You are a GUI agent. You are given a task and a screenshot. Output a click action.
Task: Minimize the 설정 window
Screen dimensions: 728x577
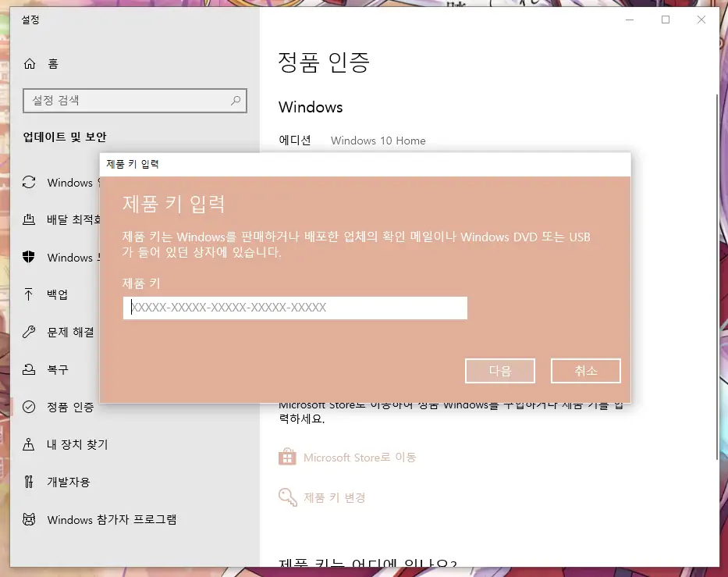coord(630,20)
